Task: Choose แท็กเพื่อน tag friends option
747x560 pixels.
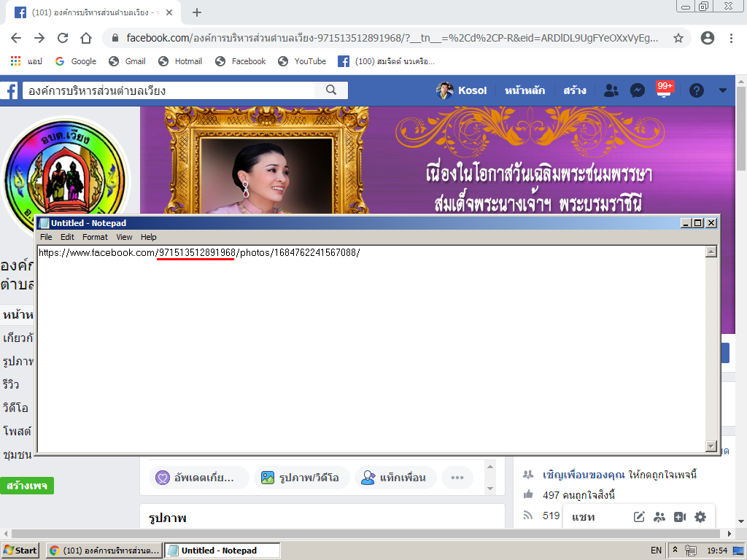Action: point(395,478)
